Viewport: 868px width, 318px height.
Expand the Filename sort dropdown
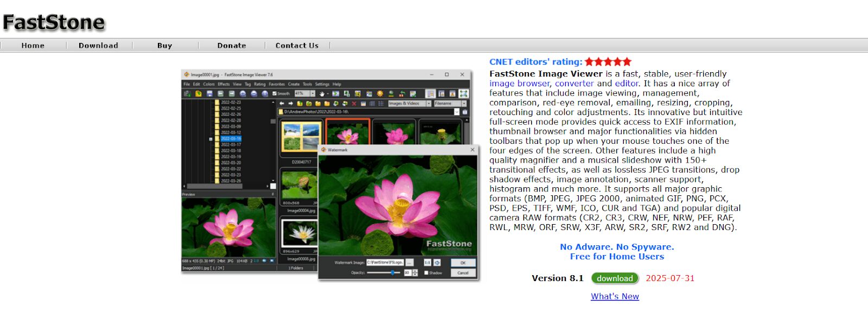pyautogui.click(x=464, y=104)
